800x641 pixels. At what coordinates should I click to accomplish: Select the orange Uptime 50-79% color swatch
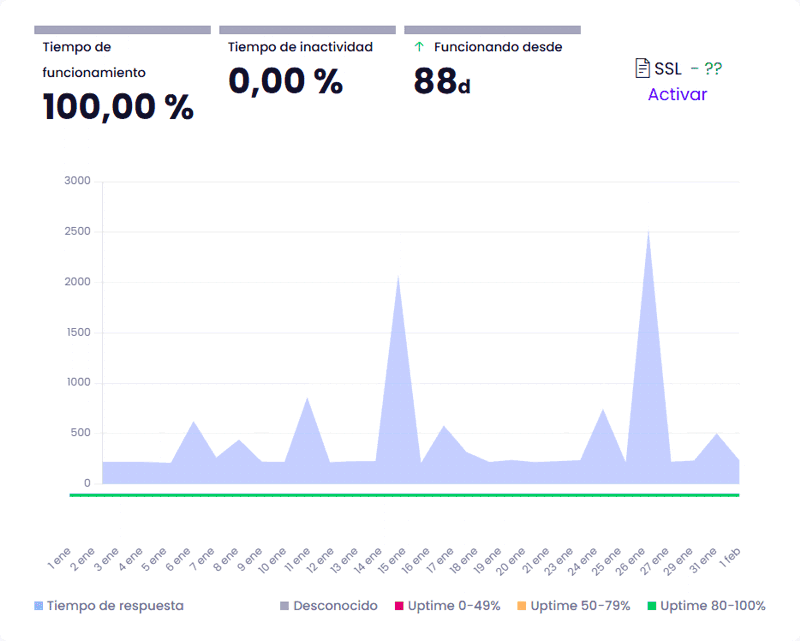point(522,606)
